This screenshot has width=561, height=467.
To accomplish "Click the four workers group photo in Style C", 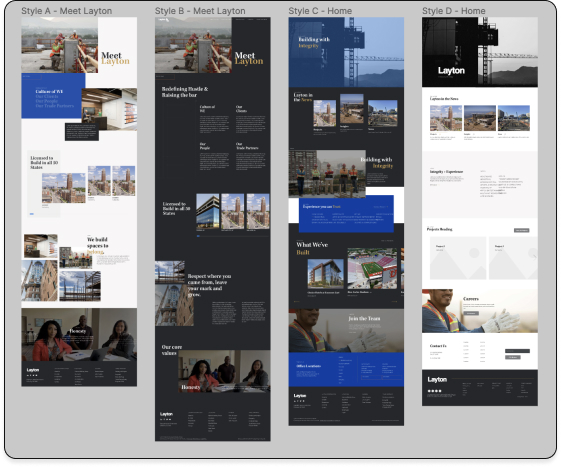I will click(x=327, y=174).
